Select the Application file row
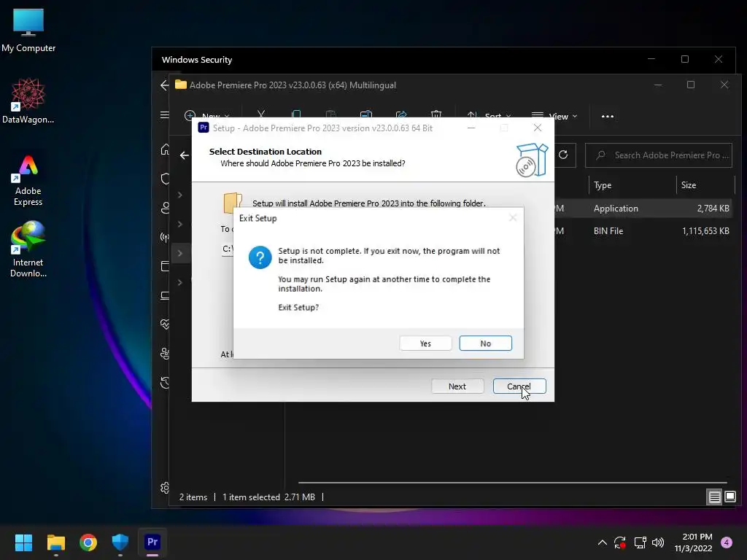 [644, 208]
